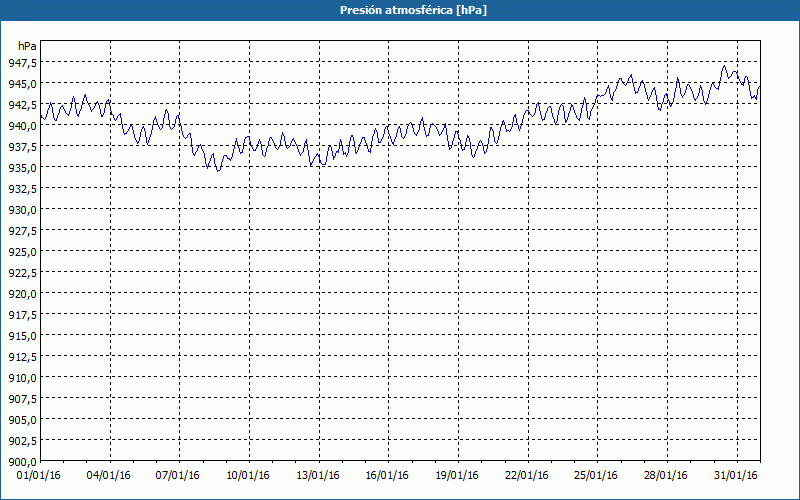This screenshot has width=800, height=500.
Task: Select the 947,5 y-axis label
Action: point(22,63)
